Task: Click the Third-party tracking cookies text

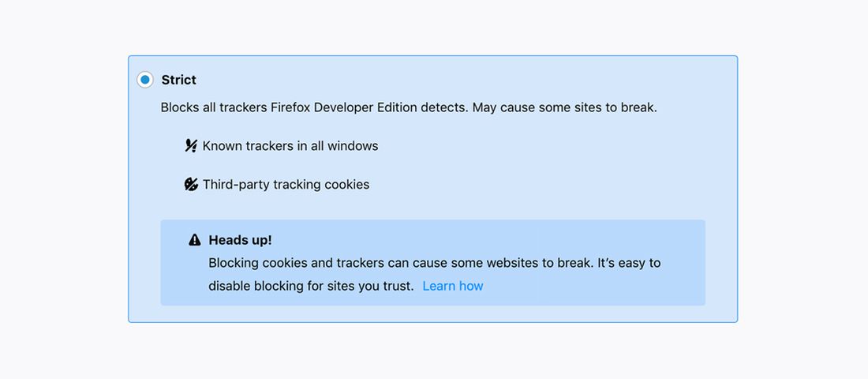Action: click(x=286, y=185)
